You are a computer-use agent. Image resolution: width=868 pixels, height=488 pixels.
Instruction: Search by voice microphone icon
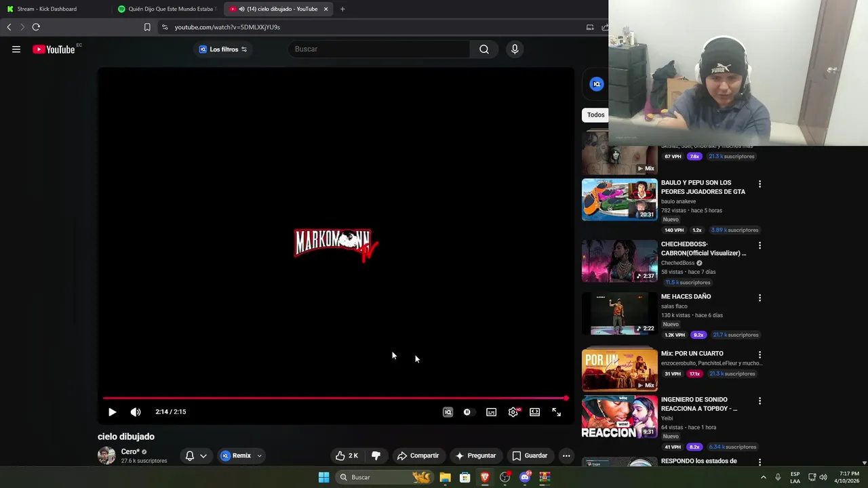click(515, 49)
